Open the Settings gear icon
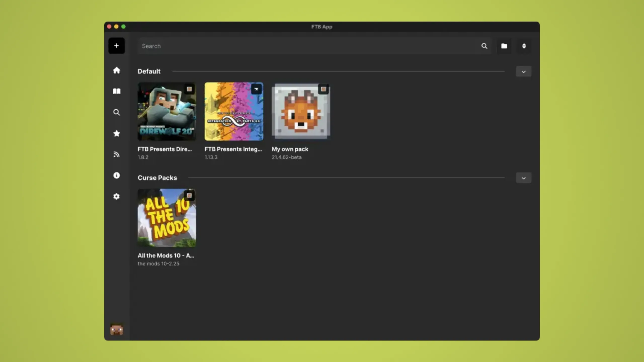This screenshot has height=362, width=644. [116, 196]
